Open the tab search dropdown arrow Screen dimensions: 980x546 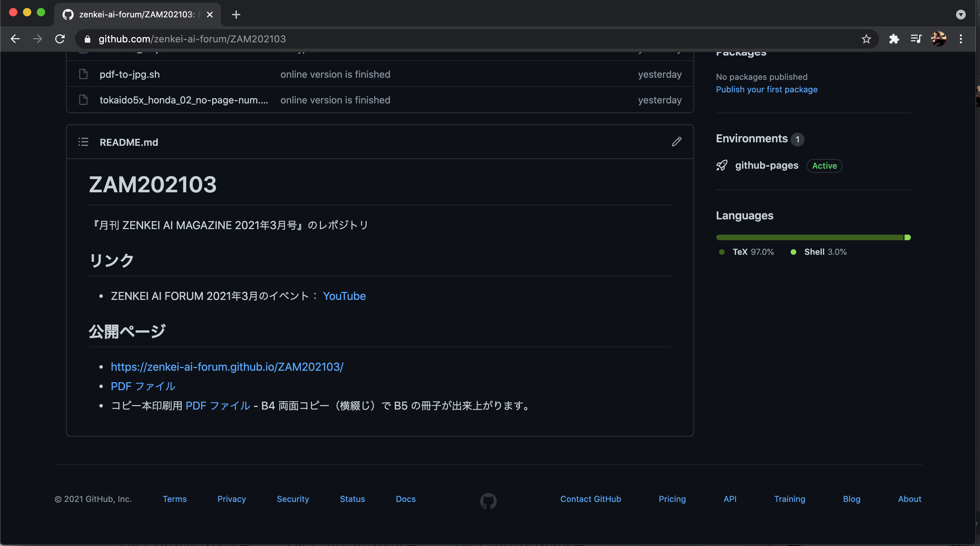tap(961, 15)
